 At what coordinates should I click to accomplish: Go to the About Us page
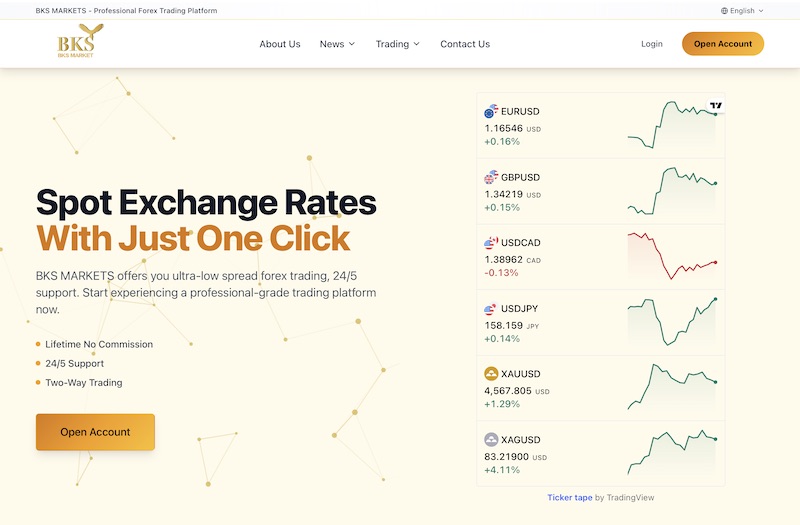coord(280,44)
